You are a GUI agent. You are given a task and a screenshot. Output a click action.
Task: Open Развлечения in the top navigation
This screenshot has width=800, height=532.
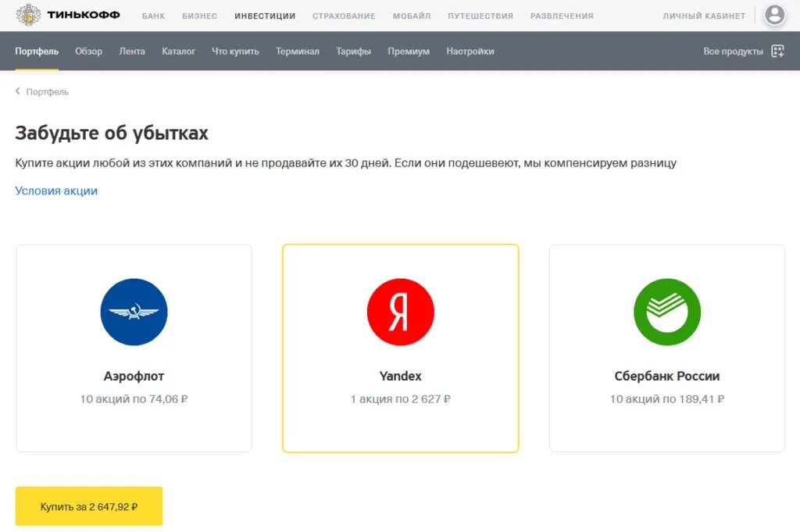(x=562, y=16)
